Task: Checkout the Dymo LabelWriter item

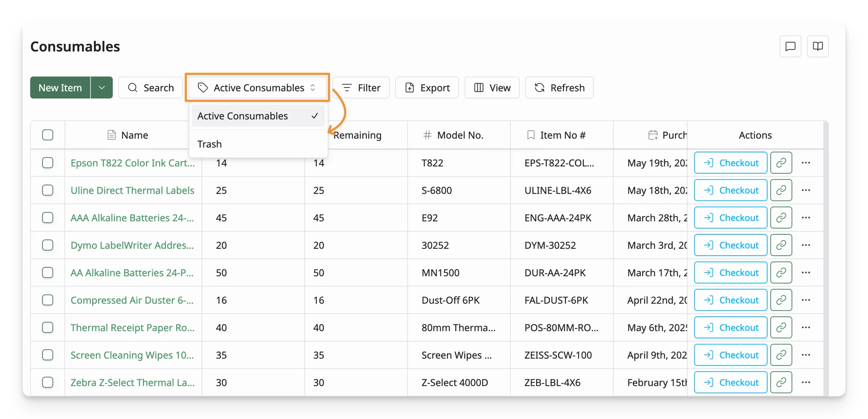Action: point(731,245)
